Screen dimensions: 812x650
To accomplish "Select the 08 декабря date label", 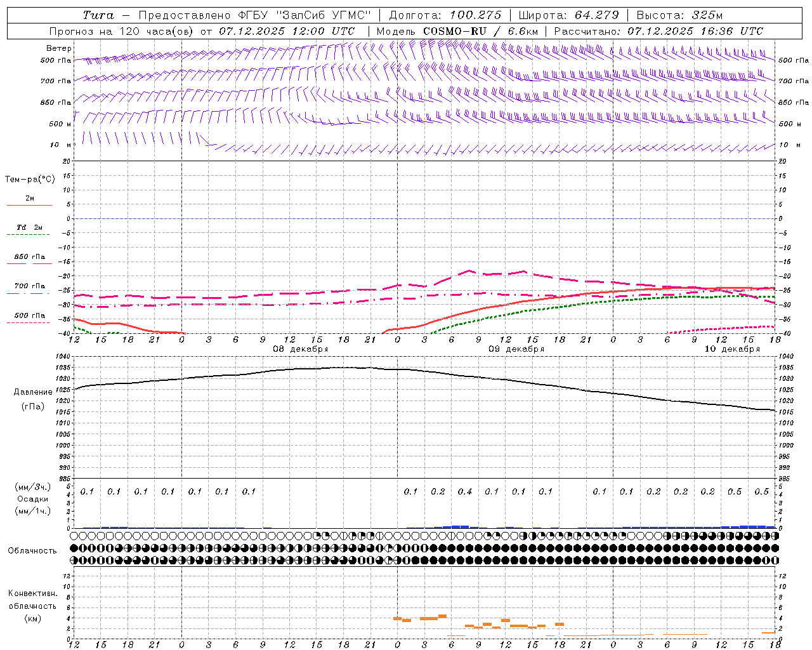I will [301, 349].
